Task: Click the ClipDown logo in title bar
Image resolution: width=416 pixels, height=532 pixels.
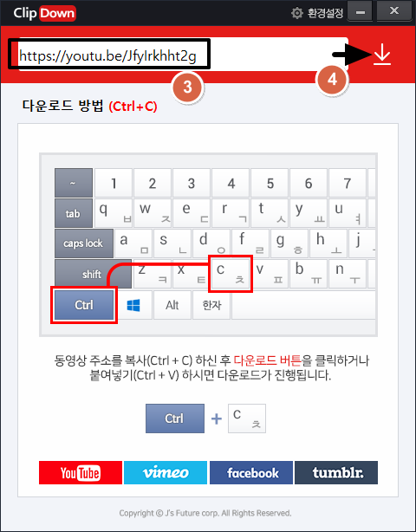Action: pos(44,13)
